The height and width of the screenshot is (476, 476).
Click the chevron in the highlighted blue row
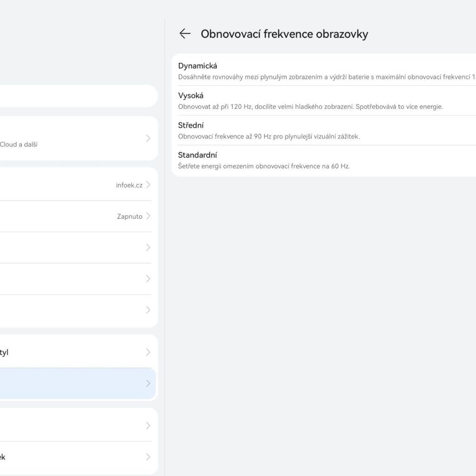coord(148,383)
